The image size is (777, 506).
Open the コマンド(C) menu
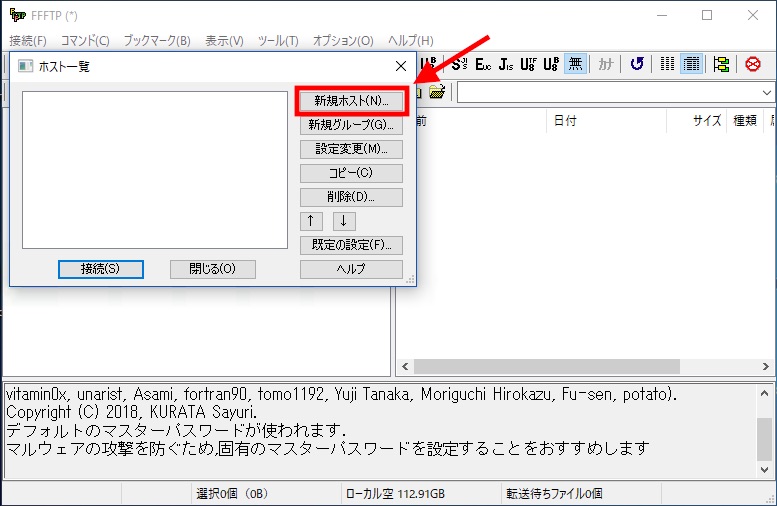click(85, 41)
